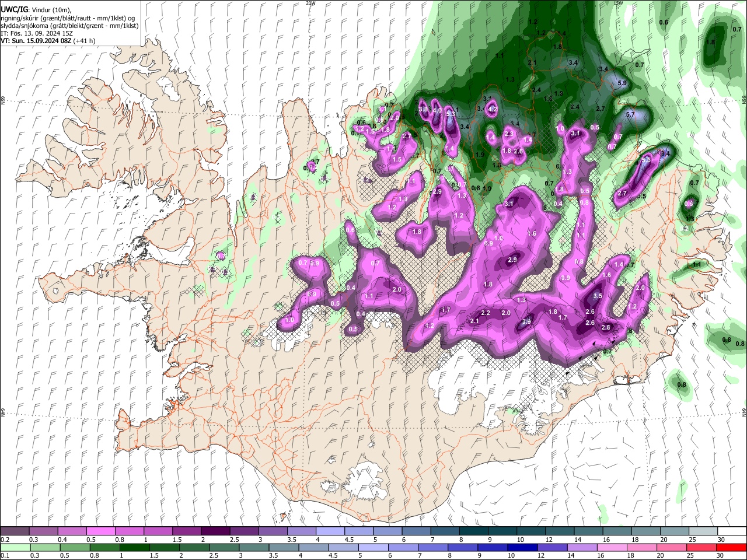Select the white 30 swatch in snow scale
Screen dimensions: 747x560
[x=732, y=531]
